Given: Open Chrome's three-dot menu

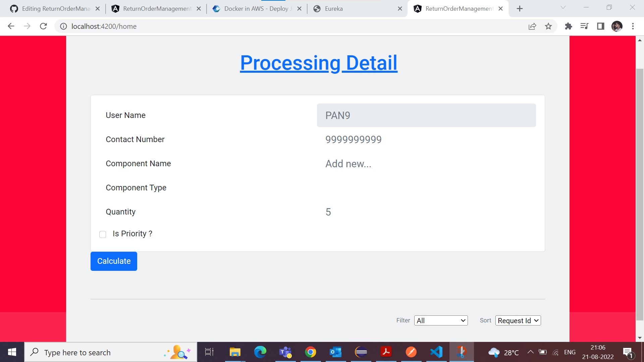Looking at the screenshot, I should pyautogui.click(x=633, y=26).
